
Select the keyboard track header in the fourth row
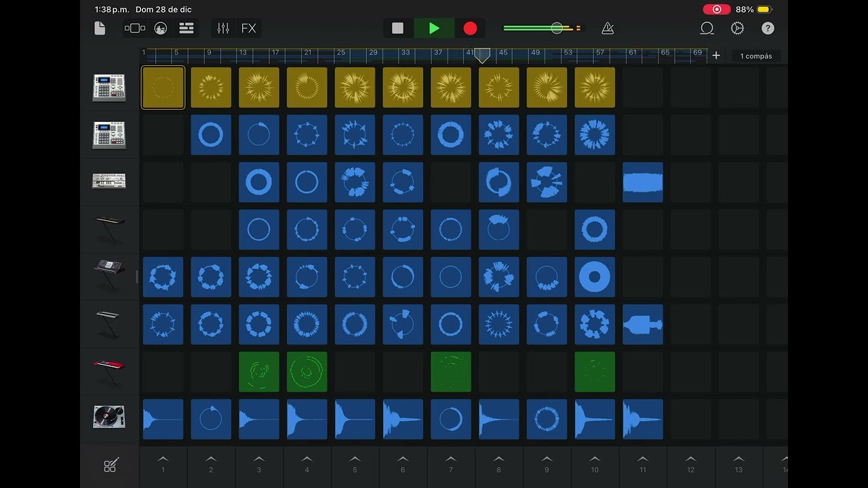coord(109,229)
